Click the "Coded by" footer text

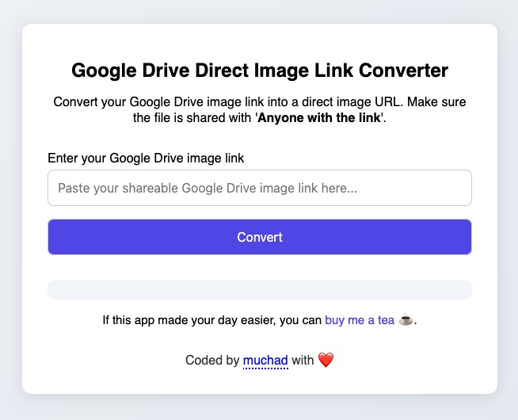[211, 361]
